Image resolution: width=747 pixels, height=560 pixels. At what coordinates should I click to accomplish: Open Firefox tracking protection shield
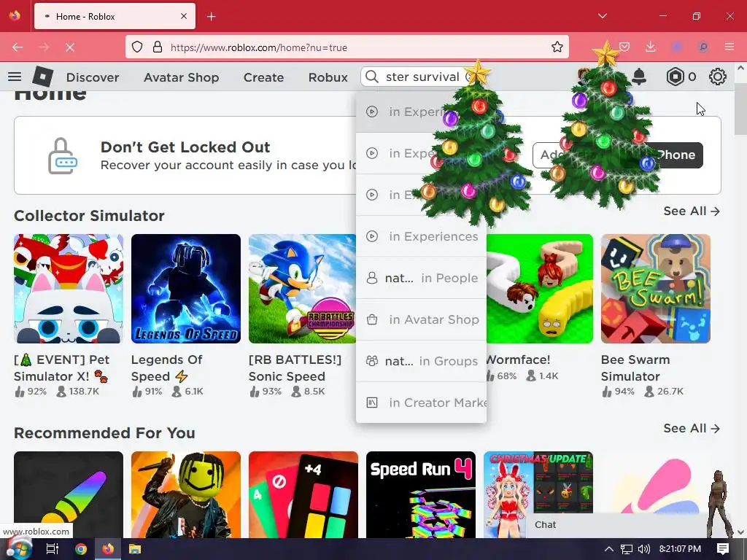pos(137,47)
